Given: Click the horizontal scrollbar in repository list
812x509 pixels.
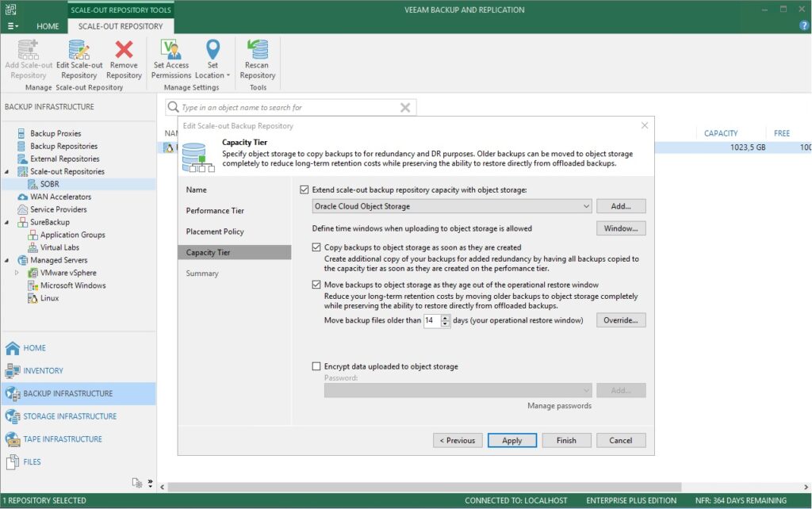Looking at the screenshot, I should pyautogui.click(x=424, y=487).
